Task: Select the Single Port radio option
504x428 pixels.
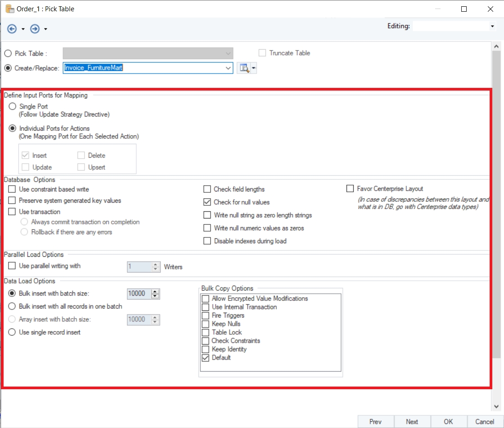Action: click(x=12, y=107)
